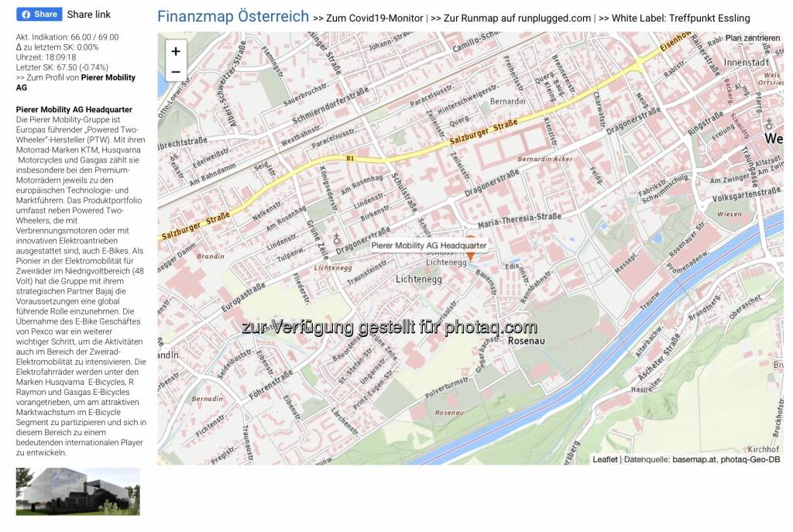Click the Pierer Mobility AG Headquarter tooltip
The height and width of the screenshot is (532, 793).
click(x=428, y=245)
